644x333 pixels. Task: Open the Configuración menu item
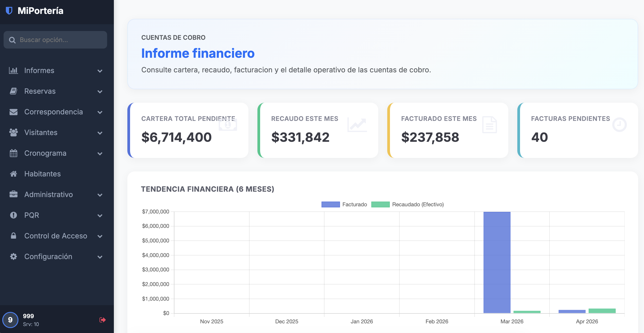pyautogui.click(x=56, y=256)
